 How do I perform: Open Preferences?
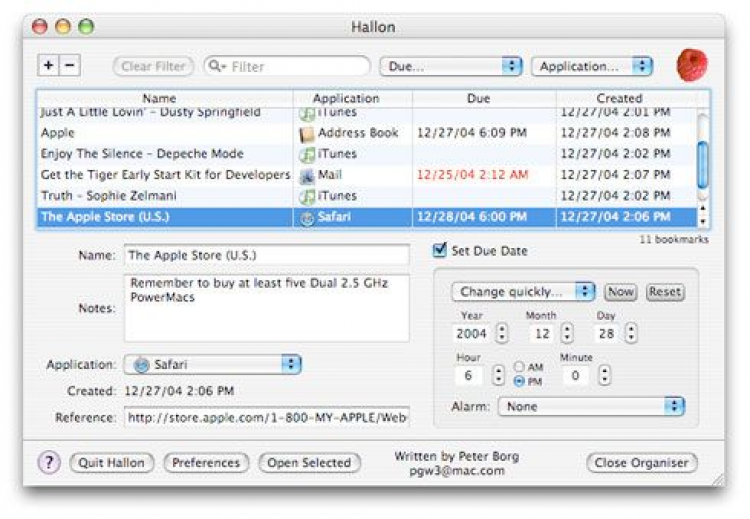point(206,463)
